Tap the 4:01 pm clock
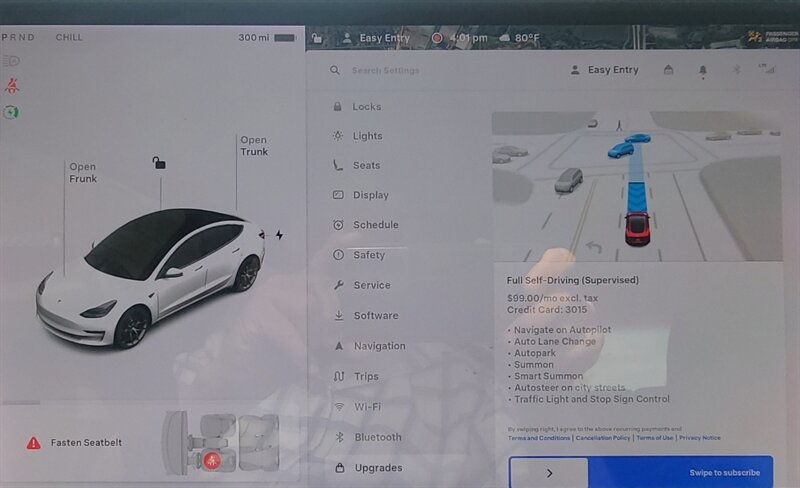 click(x=468, y=38)
